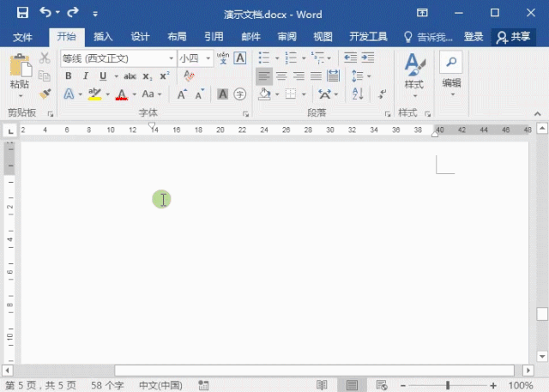This screenshot has height=392, width=549.
Task: Click the 共享 share button
Action: pyautogui.click(x=513, y=37)
